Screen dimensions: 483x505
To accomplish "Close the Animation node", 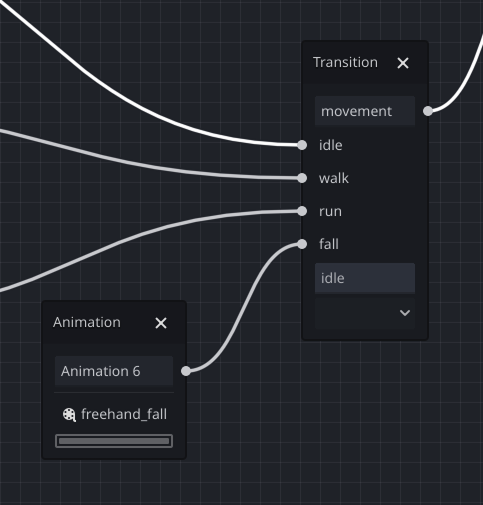I will [161, 323].
